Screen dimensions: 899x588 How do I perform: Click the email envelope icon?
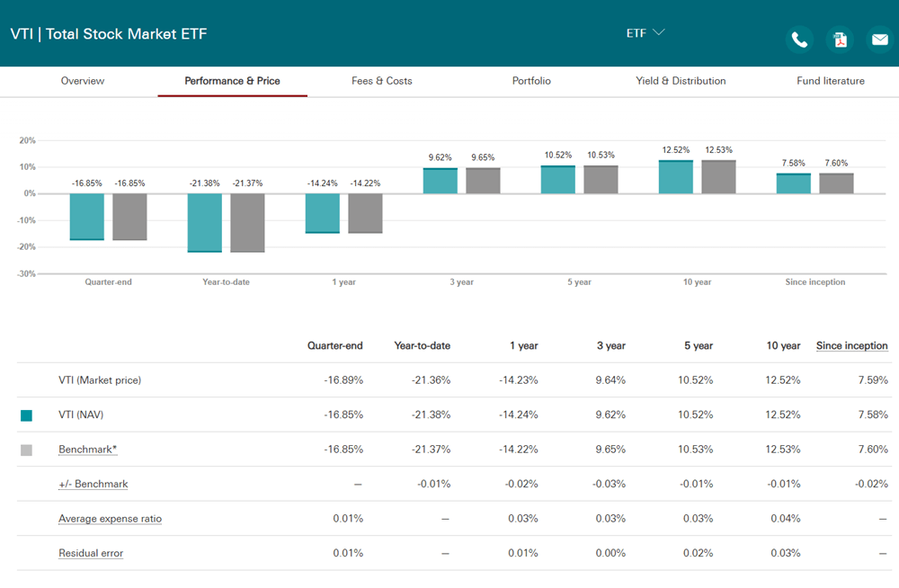tap(879, 40)
